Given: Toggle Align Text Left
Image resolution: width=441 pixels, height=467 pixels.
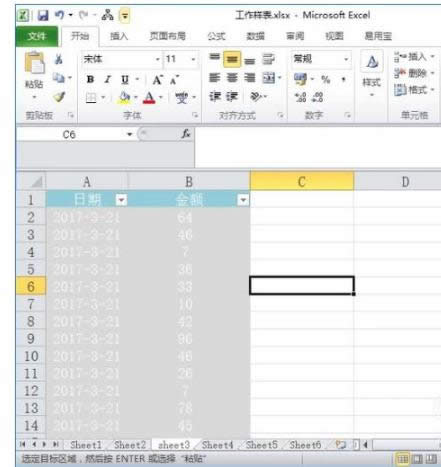Looking at the screenshot, I should pyautogui.click(x=214, y=78).
